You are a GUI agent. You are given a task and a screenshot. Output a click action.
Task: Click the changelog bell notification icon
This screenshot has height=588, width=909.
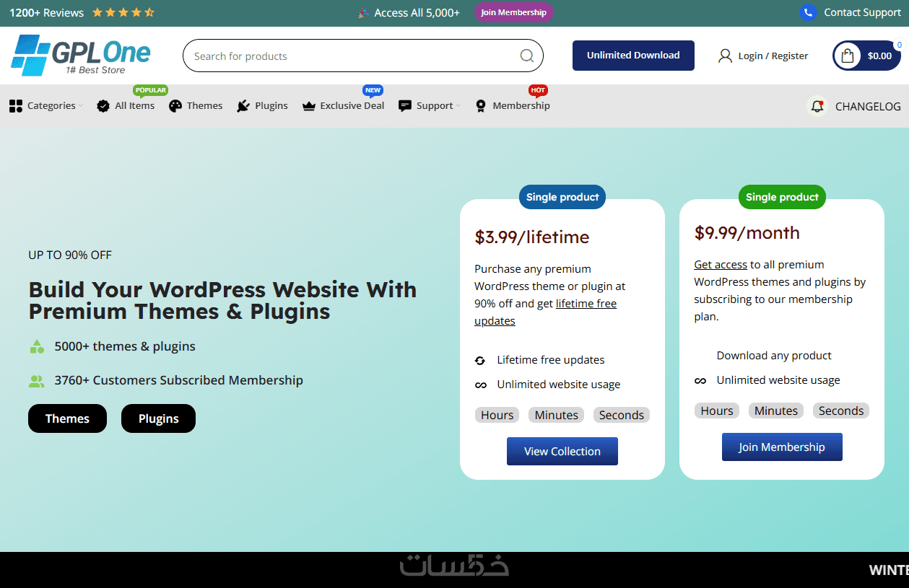pos(817,106)
